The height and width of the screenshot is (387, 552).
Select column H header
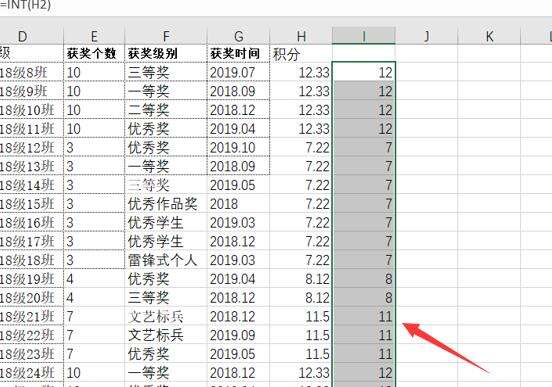(301, 36)
